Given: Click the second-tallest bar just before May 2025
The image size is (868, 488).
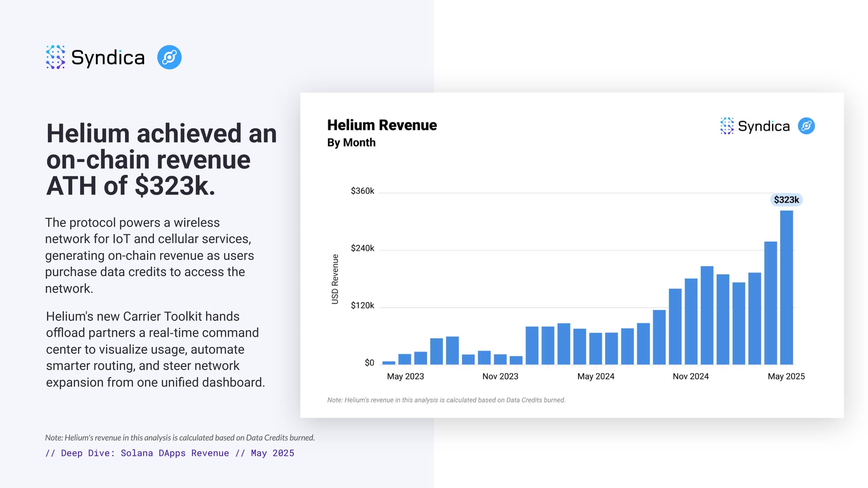Looking at the screenshot, I should pyautogui.click(x=770, y=303).
